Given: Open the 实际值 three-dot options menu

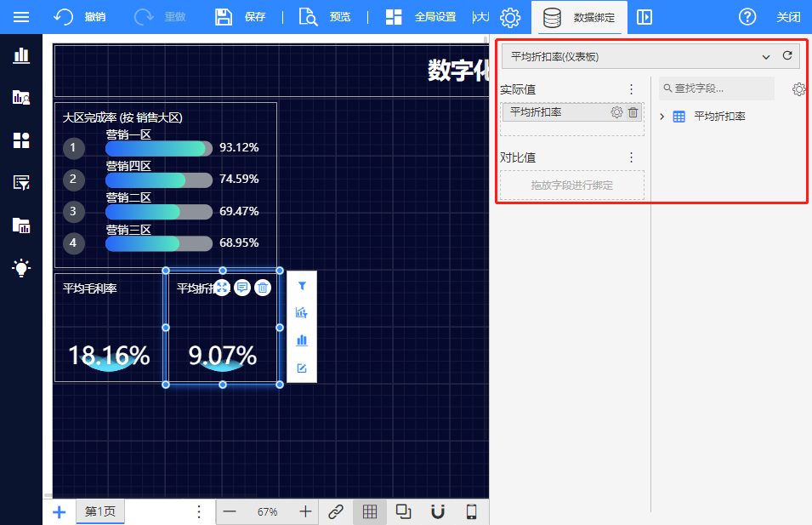Looking at the screenshot, I should (x=631, y=89).
